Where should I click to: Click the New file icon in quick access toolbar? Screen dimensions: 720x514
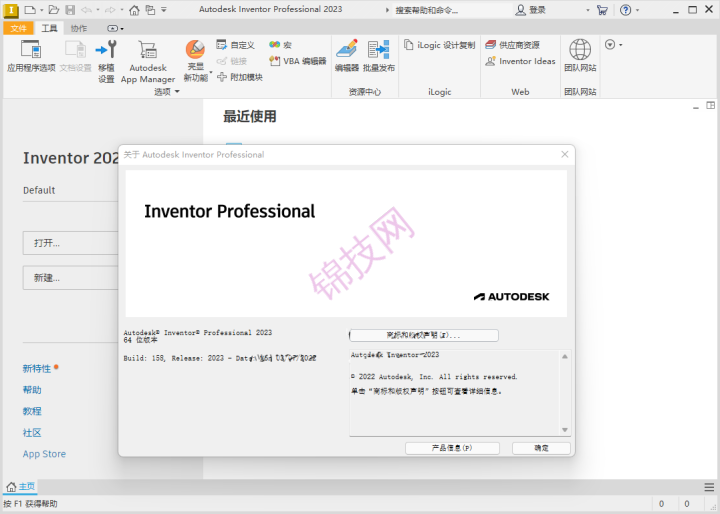click(30, 10)
